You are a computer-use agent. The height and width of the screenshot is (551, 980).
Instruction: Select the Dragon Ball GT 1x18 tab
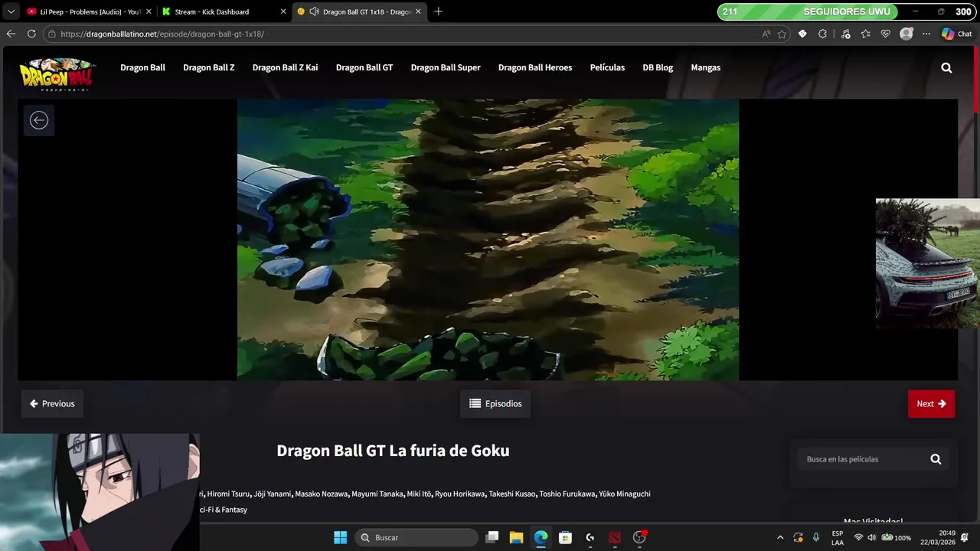pos(360,11)
